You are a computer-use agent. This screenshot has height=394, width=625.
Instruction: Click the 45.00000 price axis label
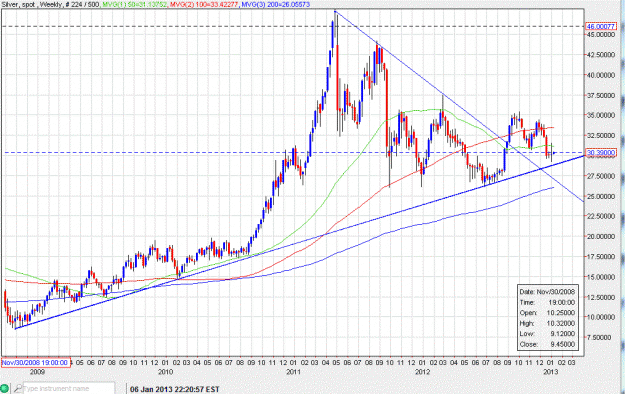point(601,35)
